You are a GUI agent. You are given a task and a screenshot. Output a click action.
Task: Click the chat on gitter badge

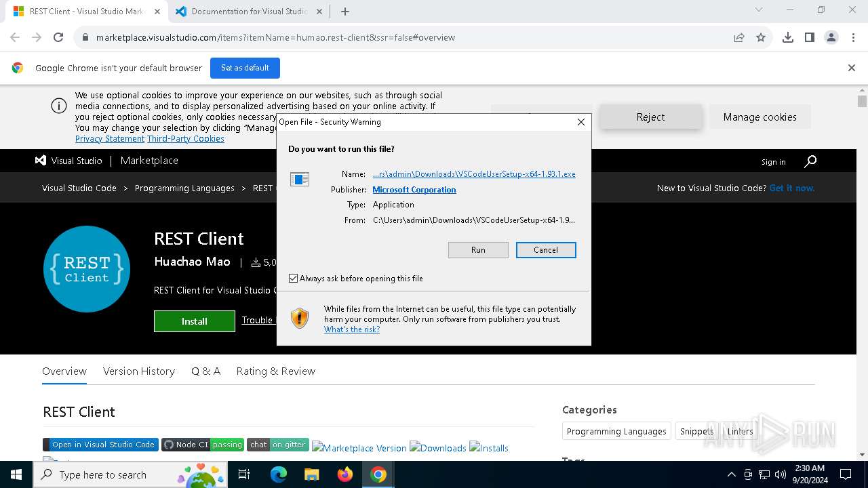pyautogui.click(x=278, y=445)
